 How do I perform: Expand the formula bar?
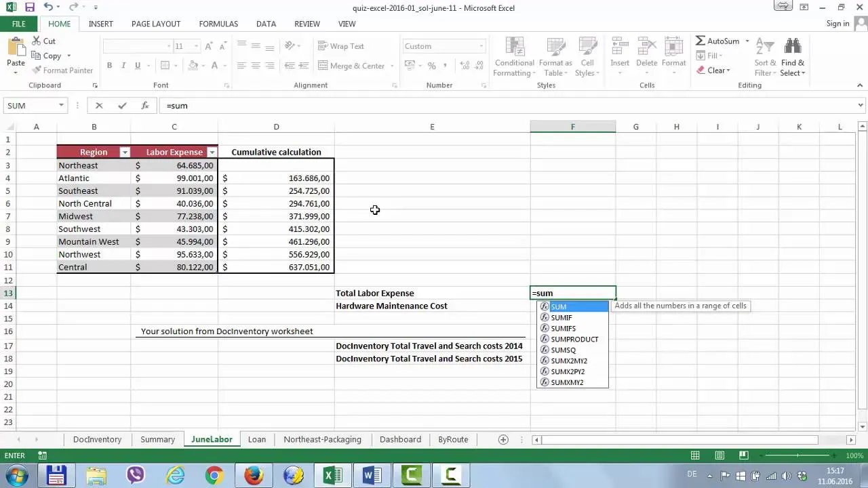click(x=861, y=105)
